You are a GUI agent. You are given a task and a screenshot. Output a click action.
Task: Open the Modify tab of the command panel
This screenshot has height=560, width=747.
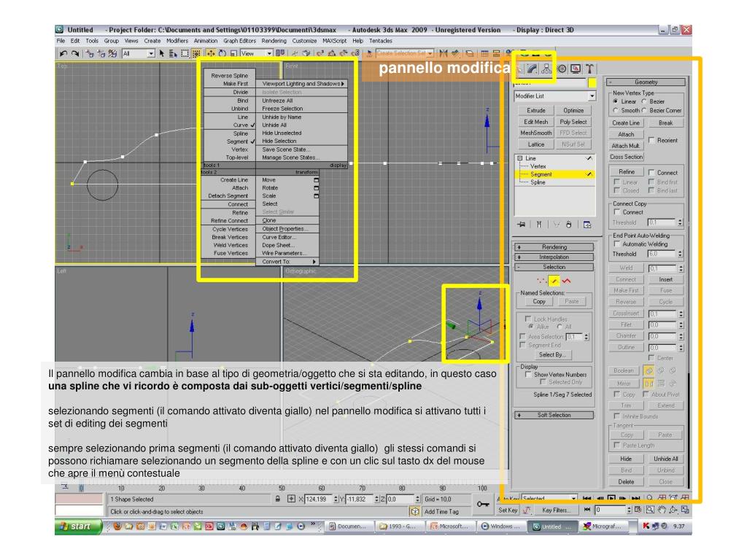(532, 69)
